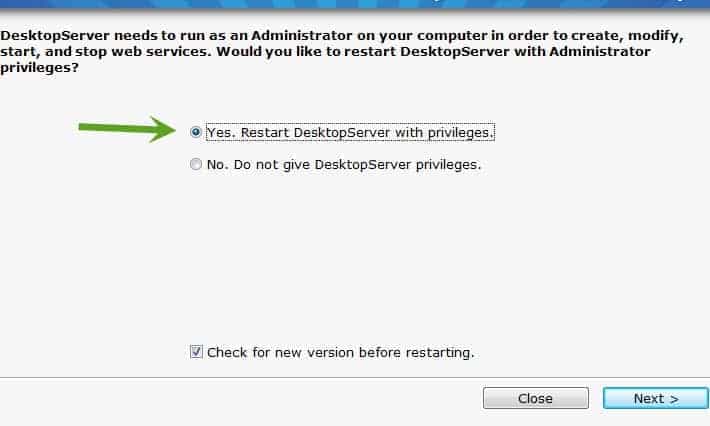Viewport: 710px width, 426px height.
Task: Click the word "privileges?" in the heading
Action: 39,68
